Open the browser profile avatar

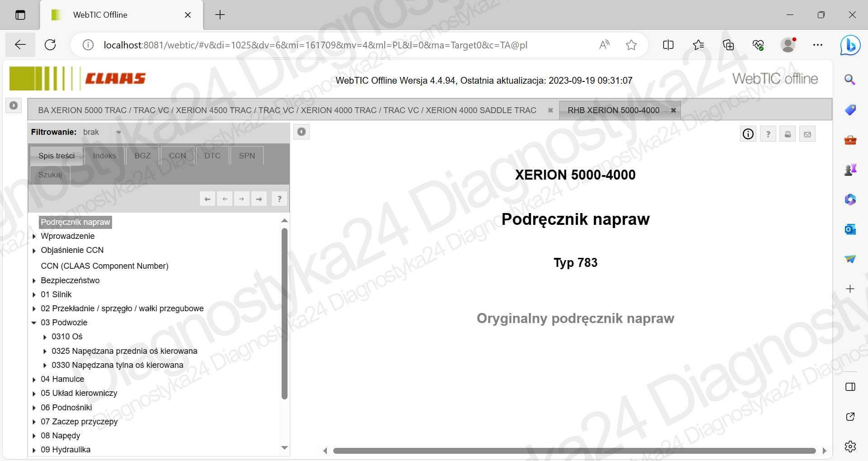(788, 45)
